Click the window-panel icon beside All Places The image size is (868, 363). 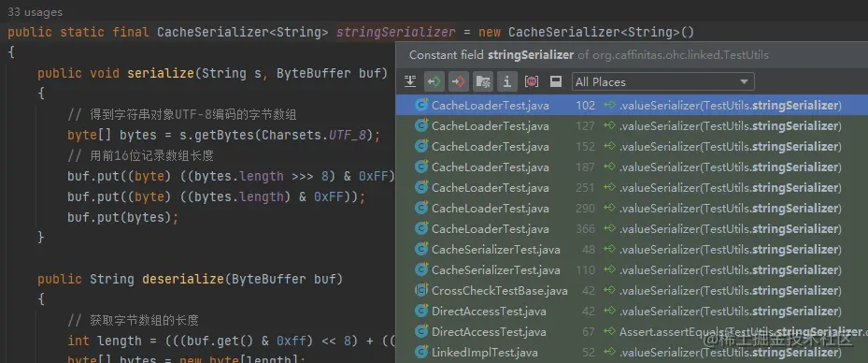click(x=556, y=82)
